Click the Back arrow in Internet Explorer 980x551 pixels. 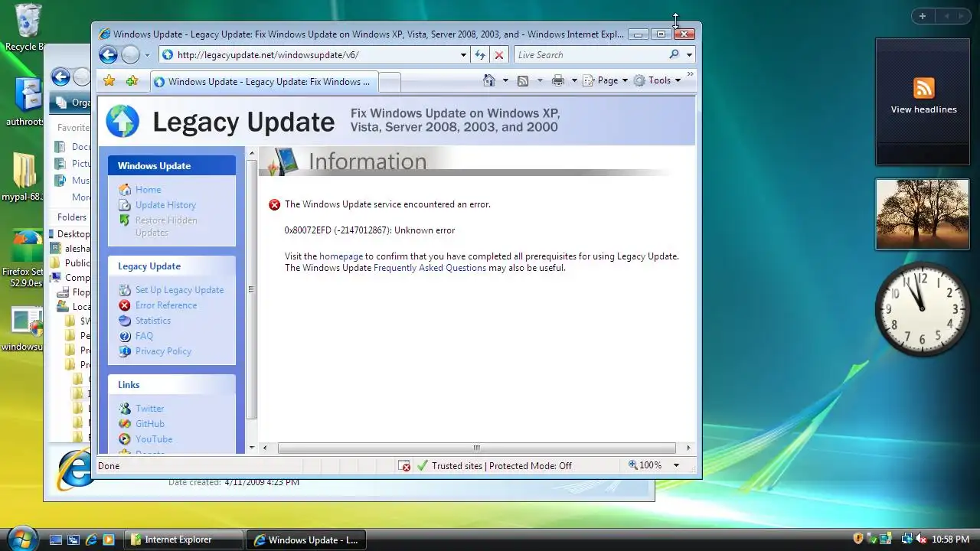pyautogui.click(x=108, y=54)
